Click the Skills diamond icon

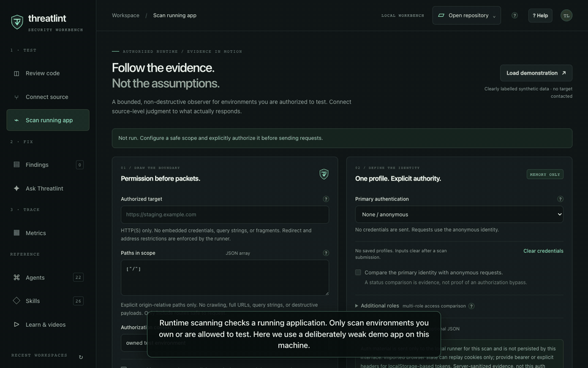click(x=17, y=301)
